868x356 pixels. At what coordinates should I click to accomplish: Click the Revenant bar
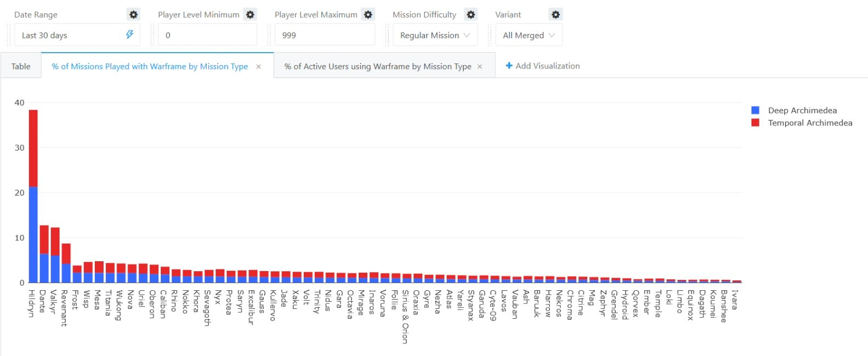coord(66,263)
